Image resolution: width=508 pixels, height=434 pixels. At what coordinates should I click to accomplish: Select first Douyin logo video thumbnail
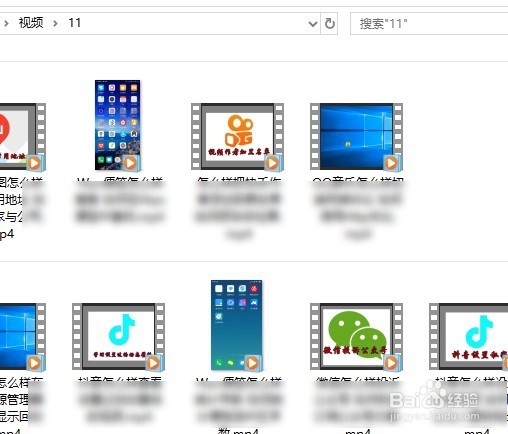click(x=118, y=337)
